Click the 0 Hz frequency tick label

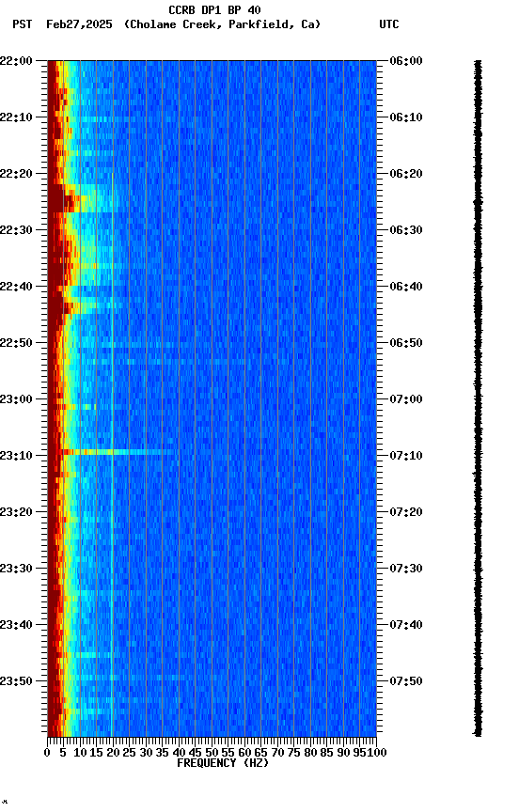[x=47, y=753]
